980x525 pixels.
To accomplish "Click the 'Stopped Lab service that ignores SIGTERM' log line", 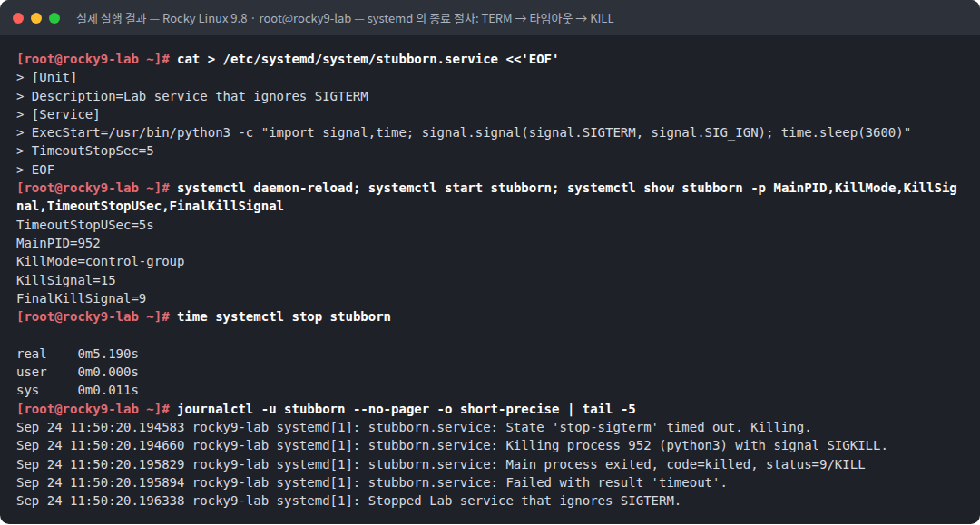I will click(x=348, y=501).
